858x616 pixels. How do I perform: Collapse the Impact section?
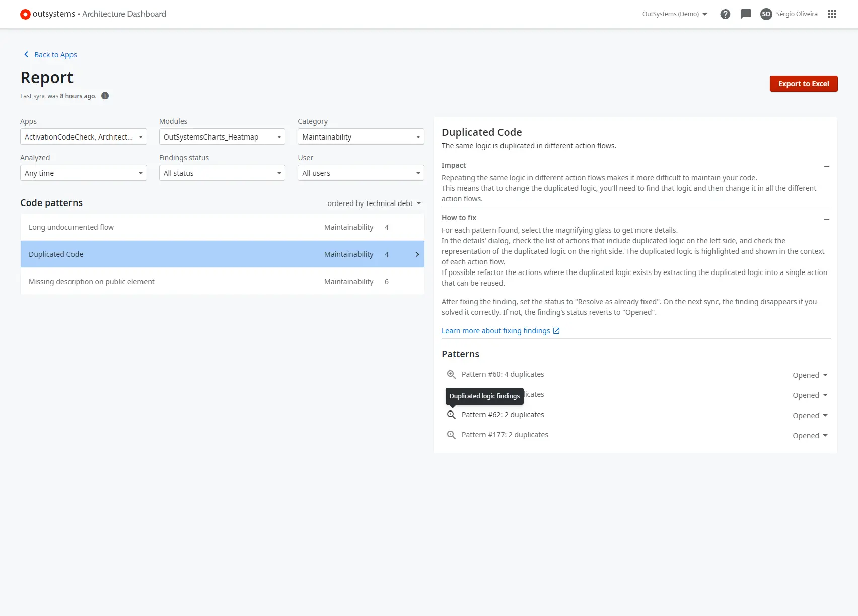[x=826, y=167]
